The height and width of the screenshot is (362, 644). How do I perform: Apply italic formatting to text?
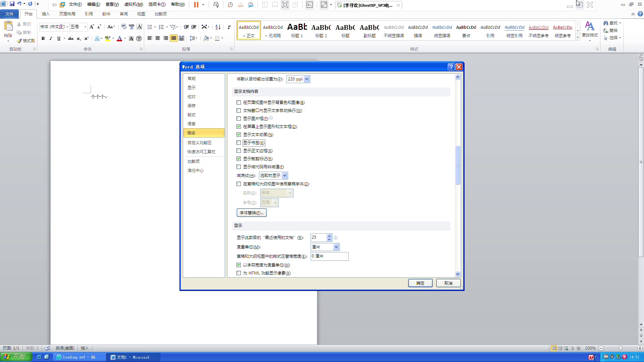51,39
